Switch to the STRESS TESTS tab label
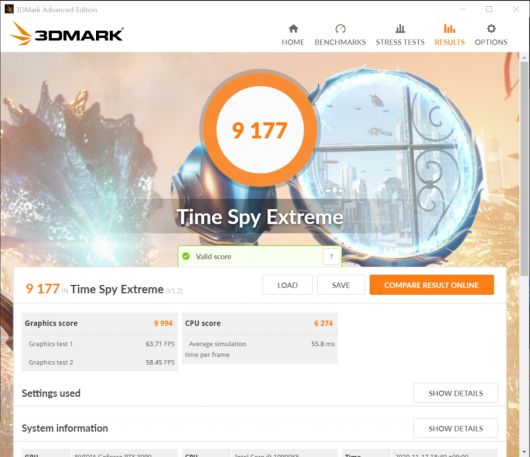This screenshot has width=530, height=457. (400, 42)
